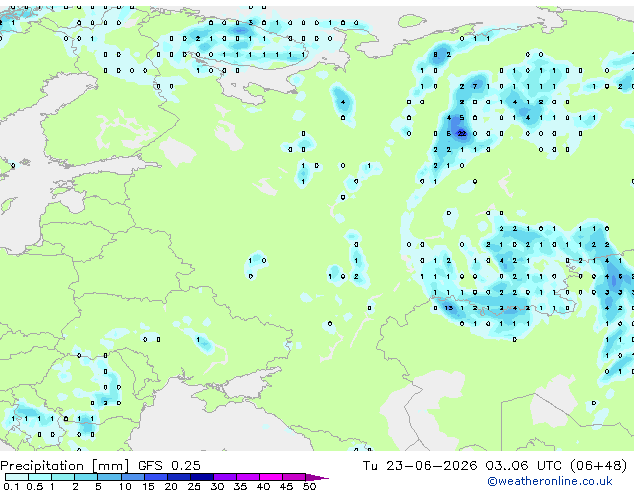
Task: Click the legend tick label '35'
Action: pos(240,486)
